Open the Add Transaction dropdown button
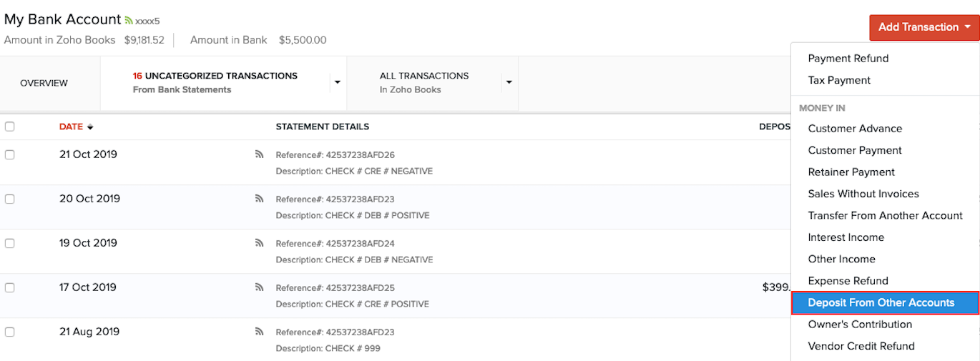 pos(923,27)
